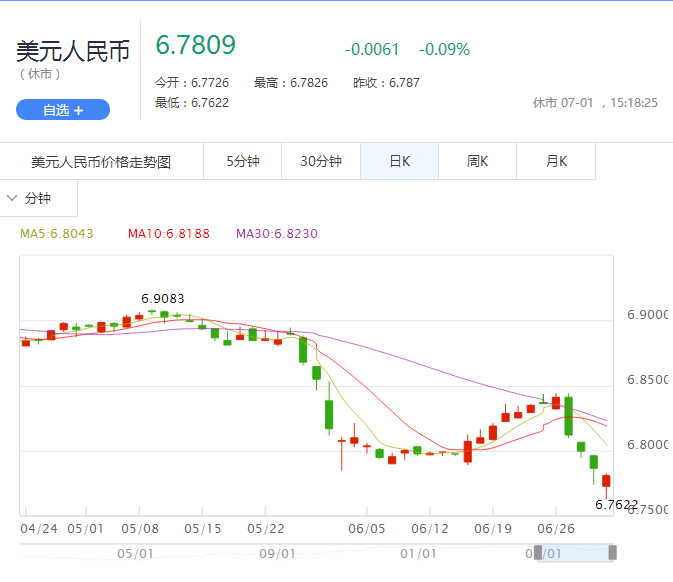Viewport: 673px width, 582px height.
Task: Click the MA5 legend label
Action: (x=57, y=233)
